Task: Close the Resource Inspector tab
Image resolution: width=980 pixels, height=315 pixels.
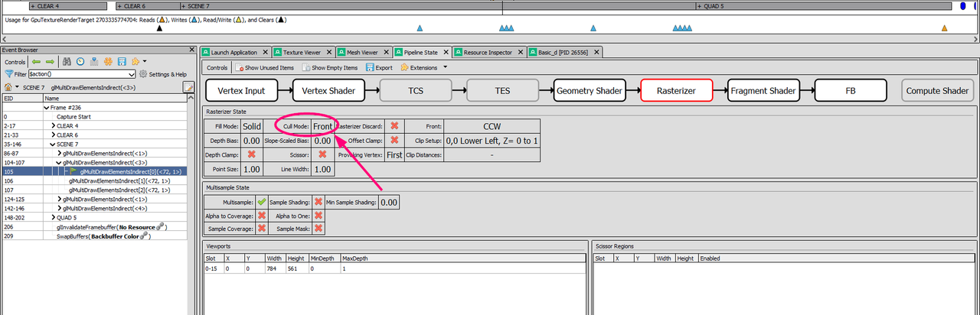Action: click(521, 53)
